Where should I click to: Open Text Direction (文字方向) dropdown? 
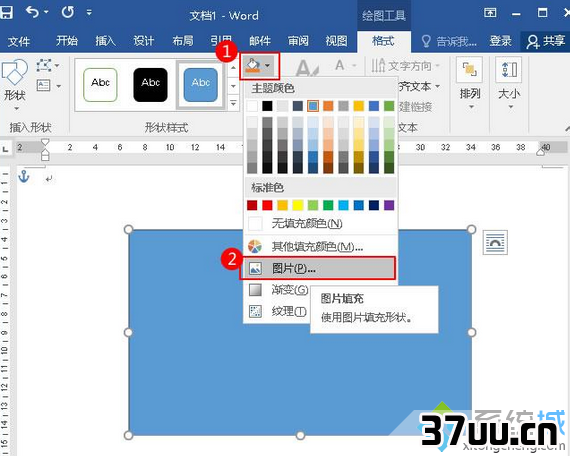click(406, 66)
